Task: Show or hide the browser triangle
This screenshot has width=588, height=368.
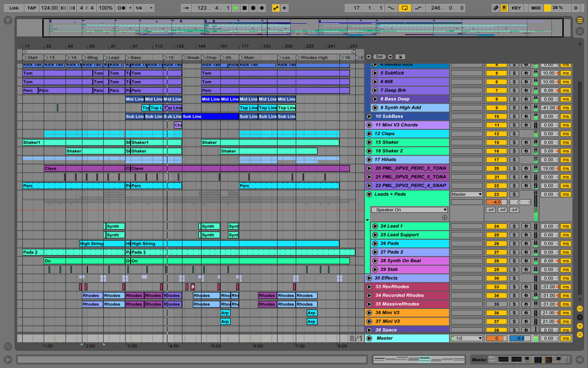Action: tap(8, 21)
